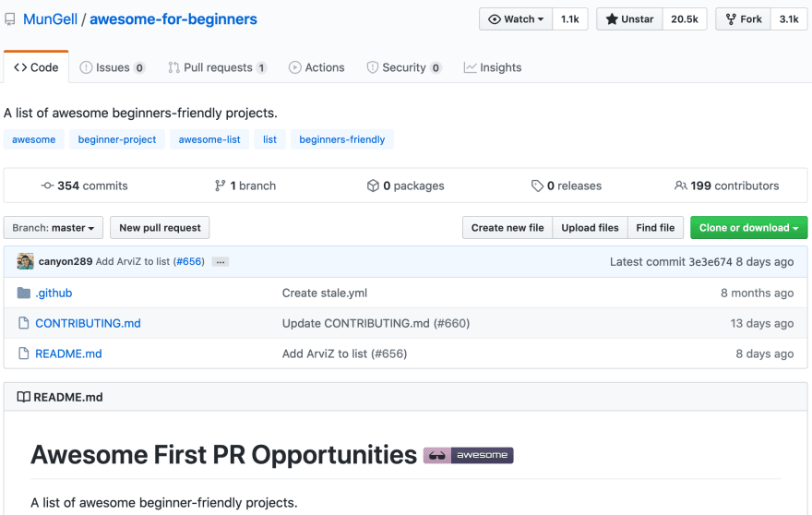Viewport: 812px width, 515px height.
Task: View the 20.5k stargazers count
Action: (685, 19)
